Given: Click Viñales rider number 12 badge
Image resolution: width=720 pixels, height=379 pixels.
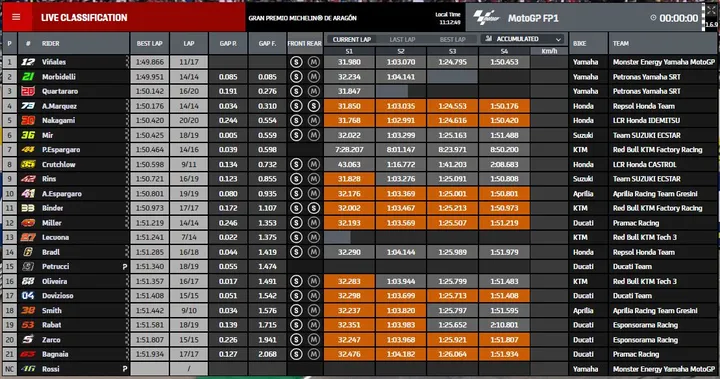Looking at the screenshot, I should 28,62.
